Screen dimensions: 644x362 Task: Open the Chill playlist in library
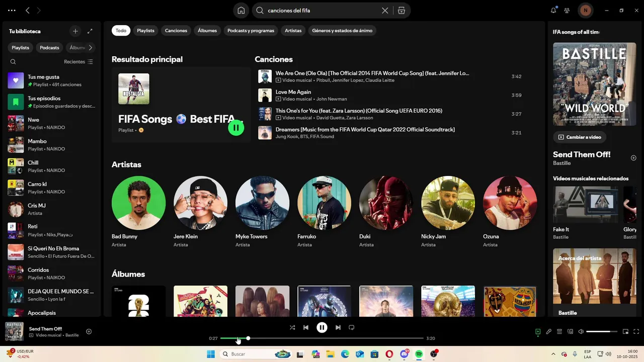pyautogui.click(x=51, y=166)
